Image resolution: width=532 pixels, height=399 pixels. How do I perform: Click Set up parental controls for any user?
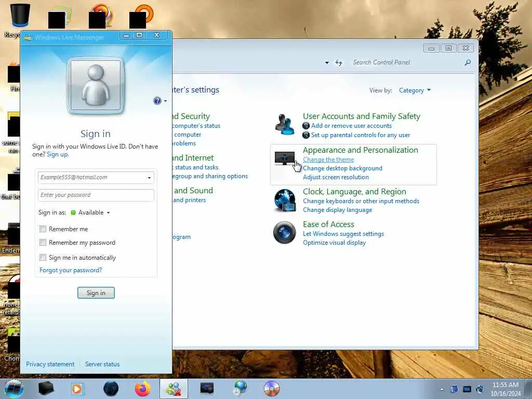[361, 135]
